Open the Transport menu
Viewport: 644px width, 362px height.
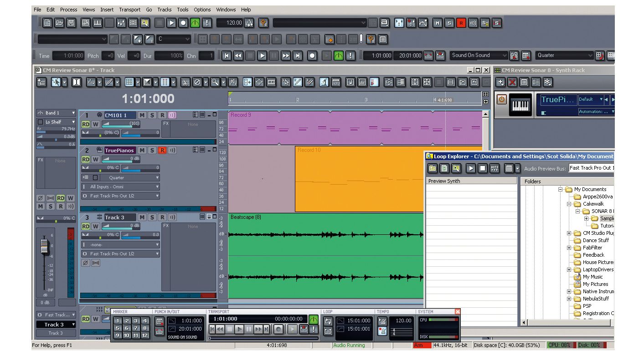tap(130, 10)
